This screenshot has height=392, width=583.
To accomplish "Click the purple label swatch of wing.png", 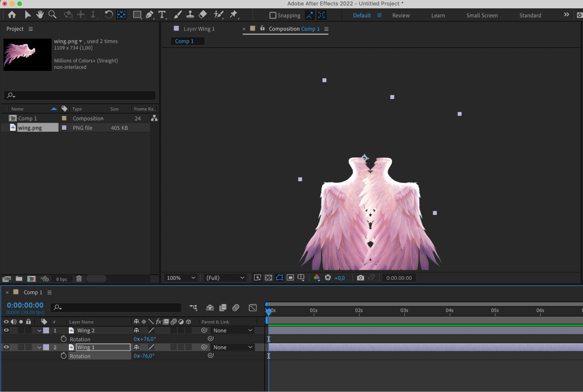I will click(x=64, y=127).
